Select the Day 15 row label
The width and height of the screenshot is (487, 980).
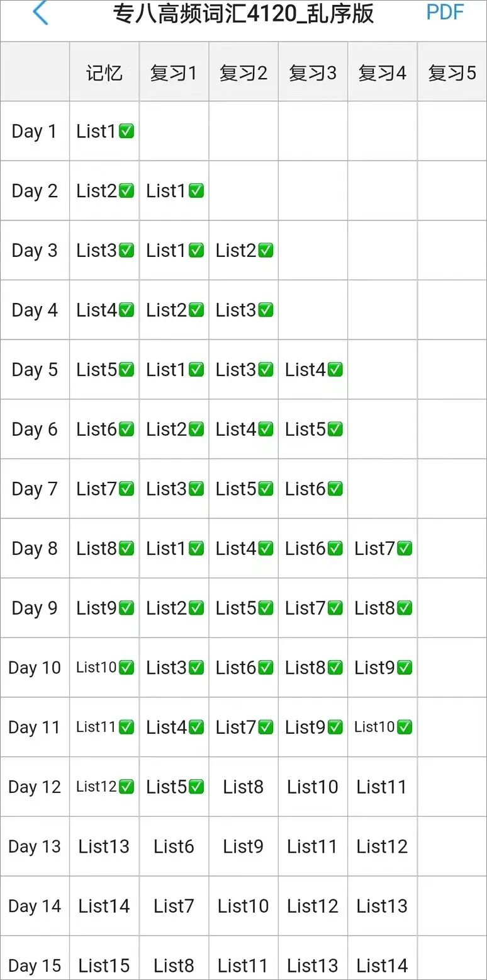click(35, 965)
